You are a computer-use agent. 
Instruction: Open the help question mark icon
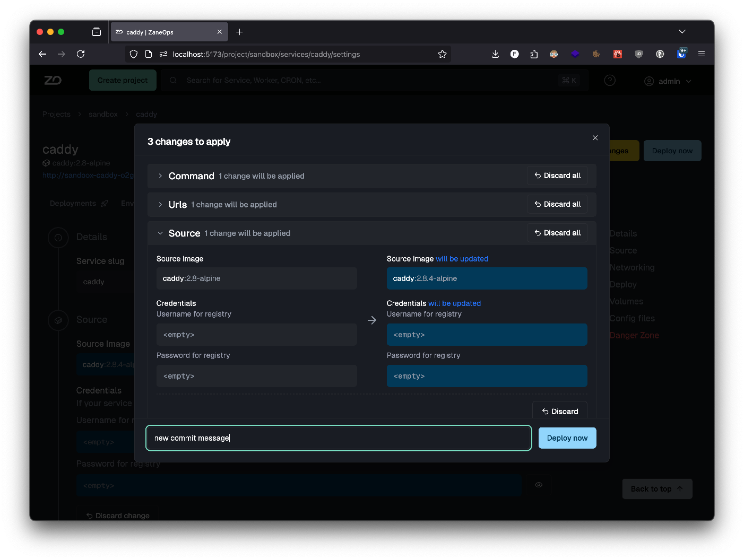click(x=610, y=80)
